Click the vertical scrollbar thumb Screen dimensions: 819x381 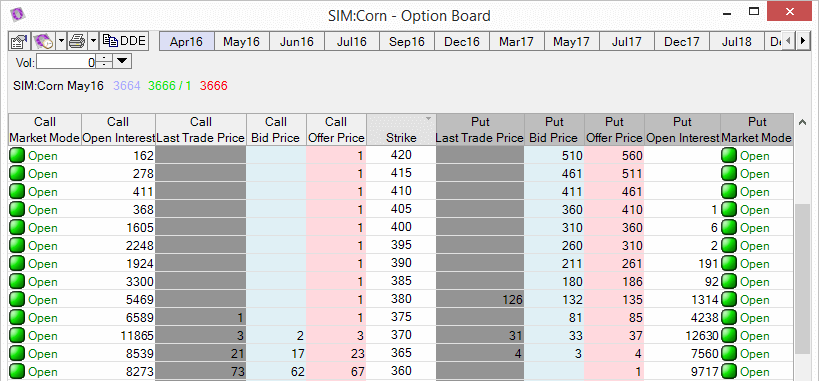coord(802,279)
